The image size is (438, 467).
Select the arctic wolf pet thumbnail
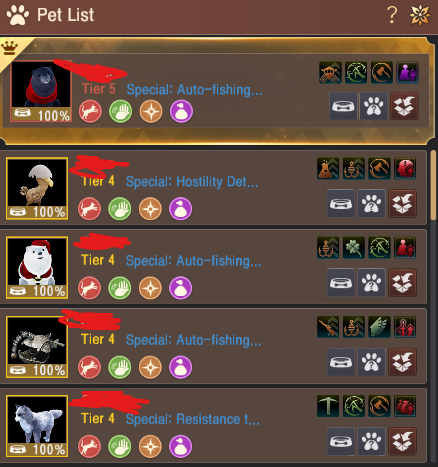(37, 426)
